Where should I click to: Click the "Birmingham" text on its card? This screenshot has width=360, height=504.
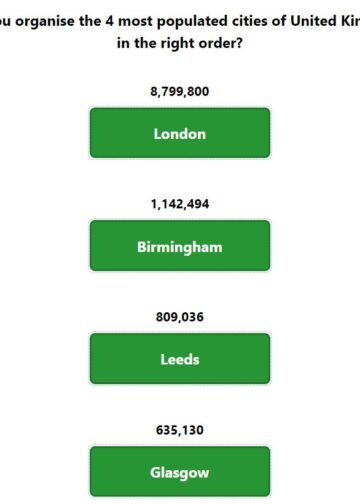click(180, 247)
